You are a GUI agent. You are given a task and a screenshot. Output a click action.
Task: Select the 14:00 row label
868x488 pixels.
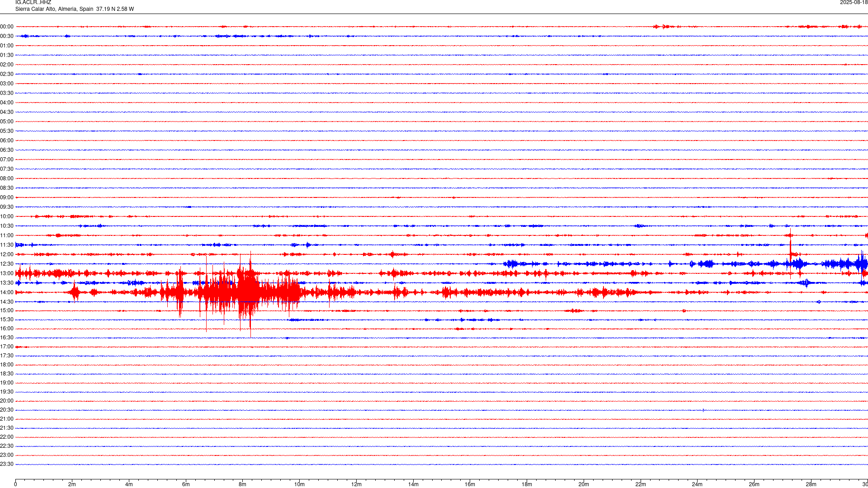(7, 292)
